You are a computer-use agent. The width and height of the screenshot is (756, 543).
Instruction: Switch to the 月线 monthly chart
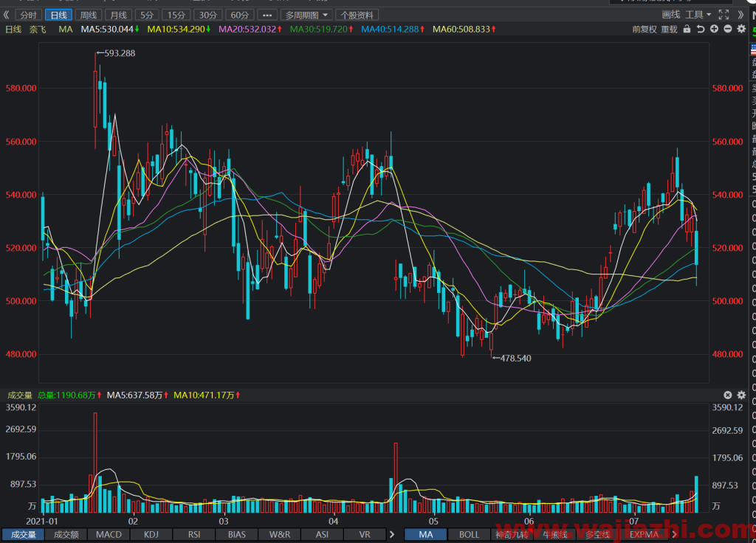[118, 15]
